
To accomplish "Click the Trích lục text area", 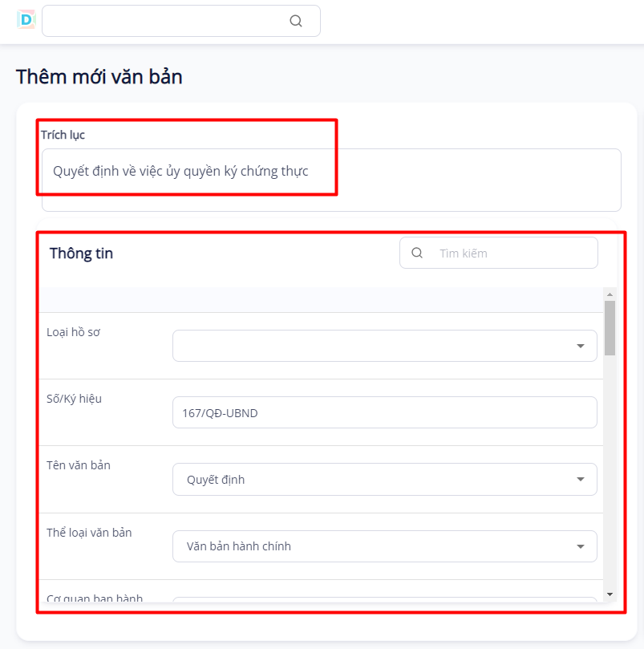I will point(330,180).
